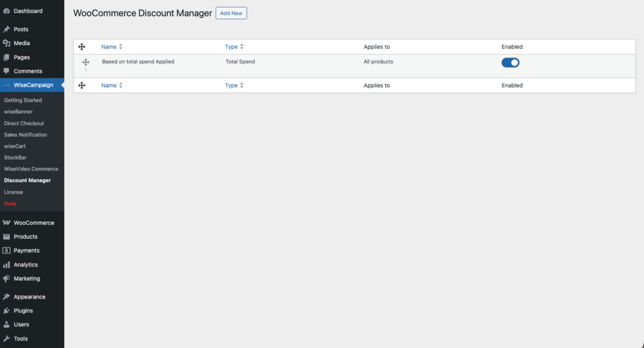Click the Payments dollar icon

(x=6, y=251)
